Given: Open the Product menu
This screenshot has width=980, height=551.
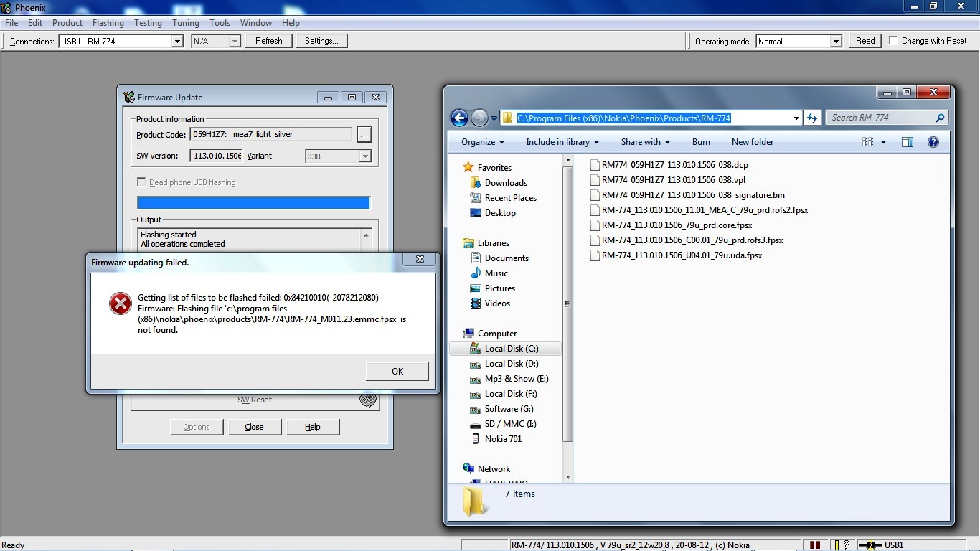Looking at the screenshot, I should tap(67, 23).
